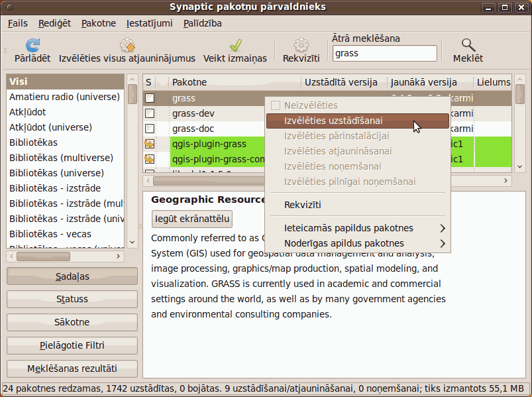
Task: Sort by the Lielums column header
Action: click(x=493, y=82)
